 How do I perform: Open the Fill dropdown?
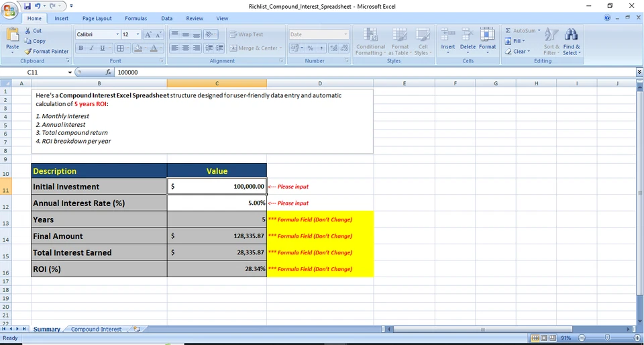click(x=515, y=41)
